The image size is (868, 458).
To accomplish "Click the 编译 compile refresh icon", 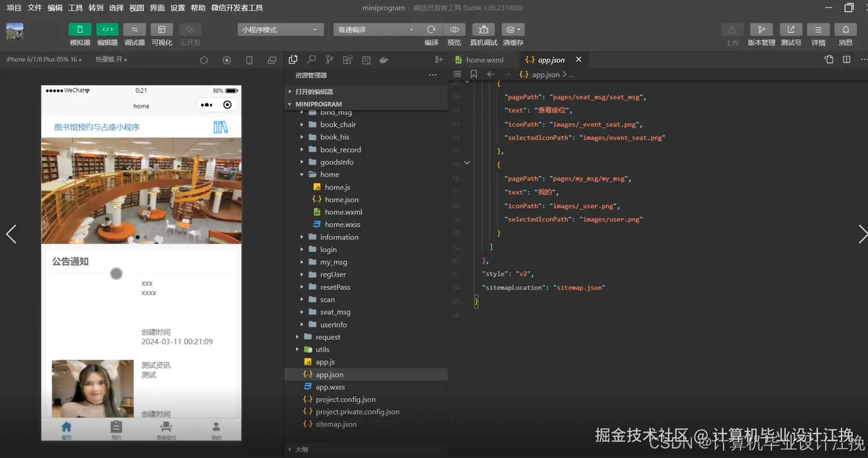I will pos(431,30).
